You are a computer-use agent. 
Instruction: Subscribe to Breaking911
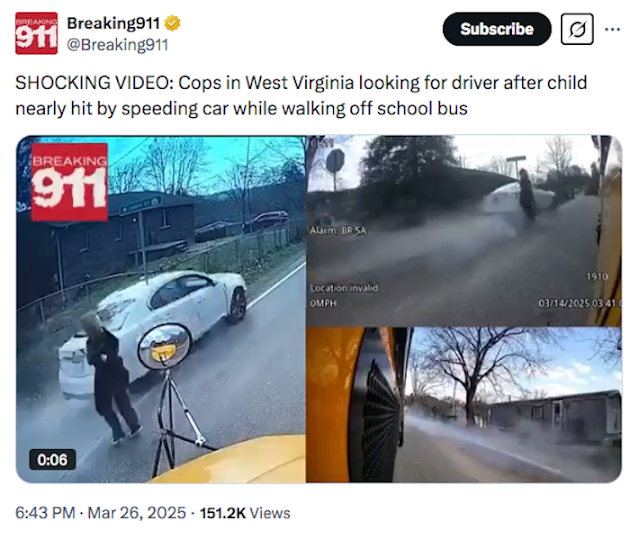497,29
